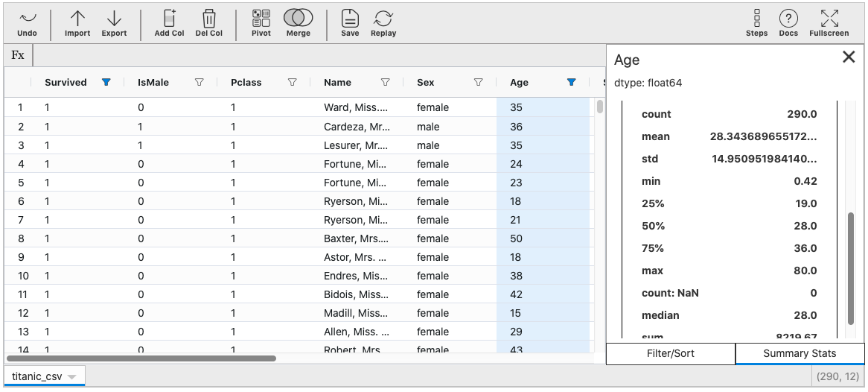Click the Replay analysis icon
The height and width of the screenshot is (392, 868).
pyautogui.click(x=383, y=23)
